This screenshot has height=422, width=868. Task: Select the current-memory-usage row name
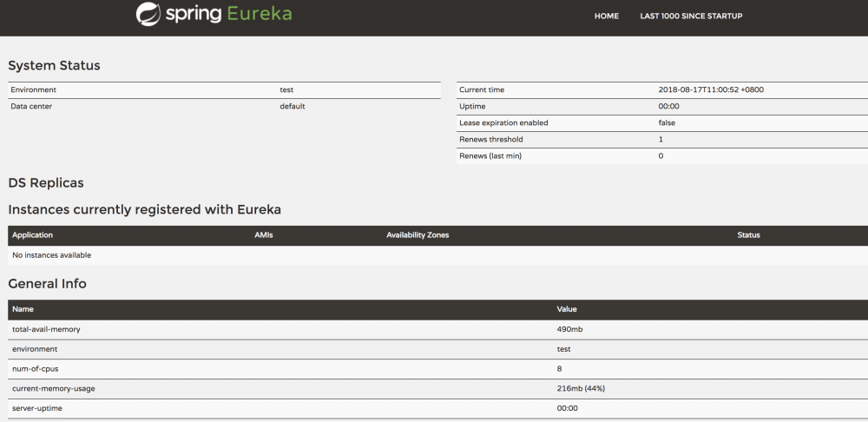54,389
